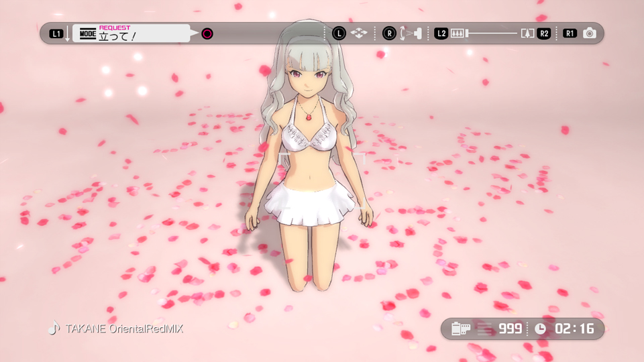Click the 999 shots remaining counter
The image size is (644, 362).
(x=510, y=328)
